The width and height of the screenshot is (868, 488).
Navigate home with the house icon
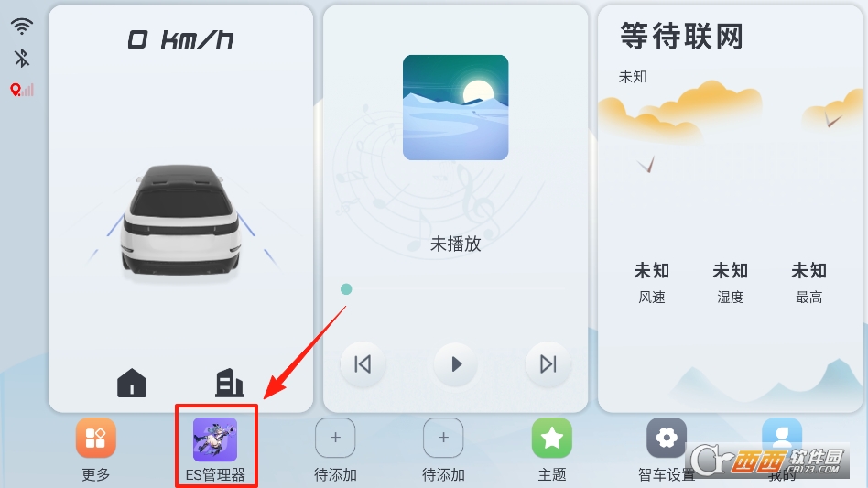[x=132, y=383]
